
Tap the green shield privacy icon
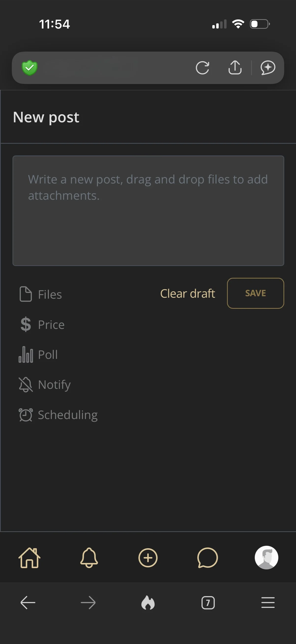coord(29,68)
